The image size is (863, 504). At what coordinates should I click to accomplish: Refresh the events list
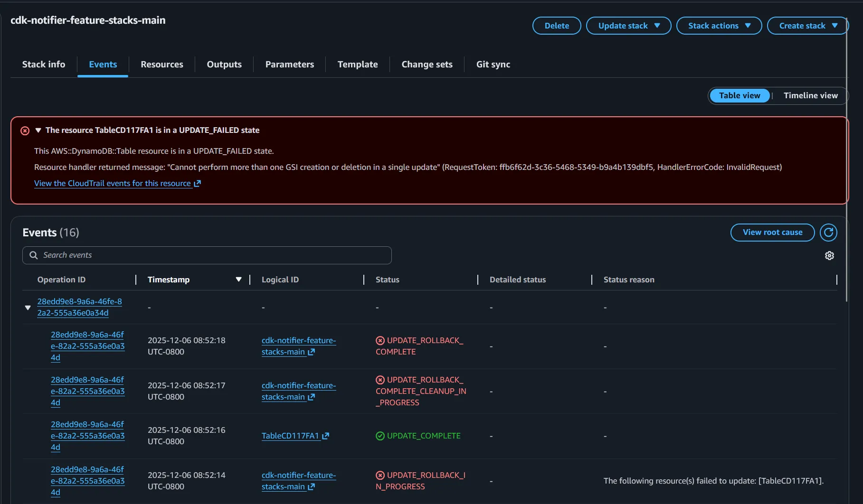[x=828, y=233]
